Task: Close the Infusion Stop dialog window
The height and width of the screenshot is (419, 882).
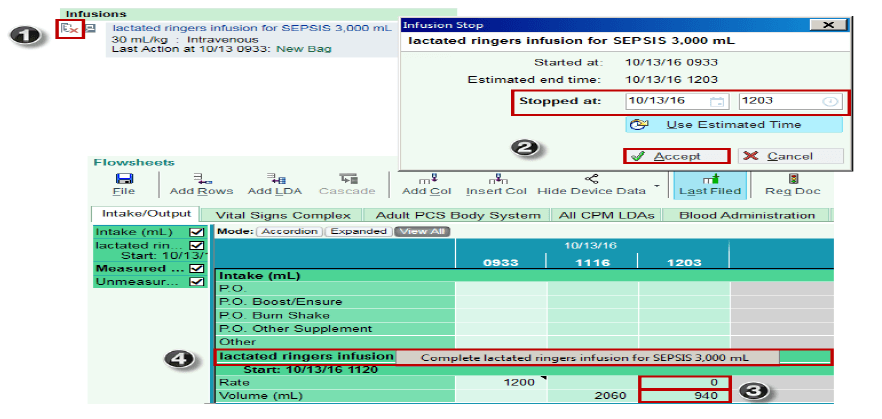Action: point(828,25)
